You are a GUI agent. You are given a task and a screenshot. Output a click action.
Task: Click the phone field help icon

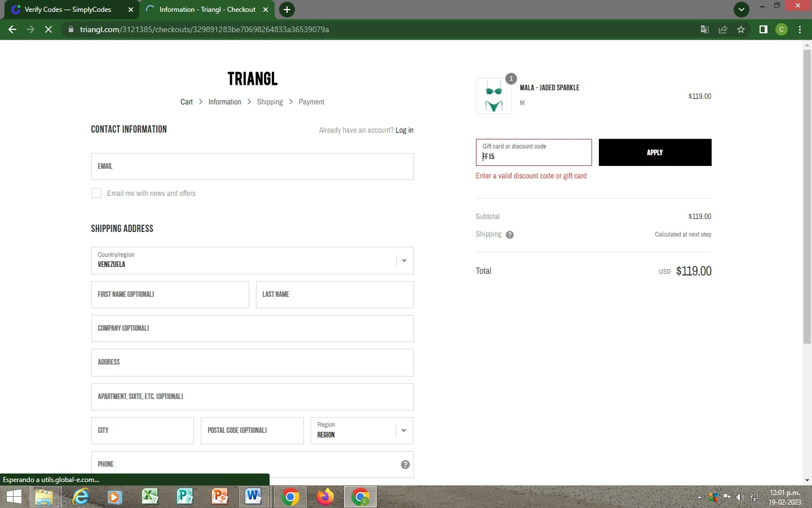point(405,465)
